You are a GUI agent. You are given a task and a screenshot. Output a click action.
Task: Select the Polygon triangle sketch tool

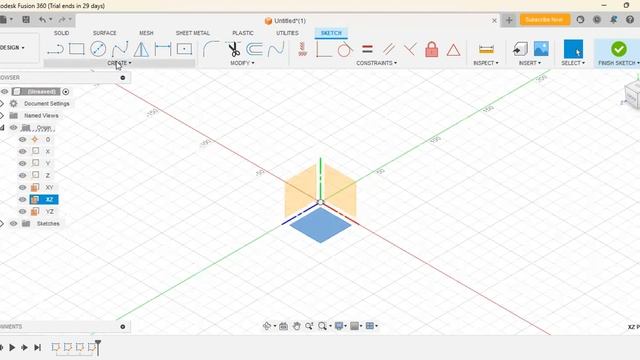(x=141, y=49)
